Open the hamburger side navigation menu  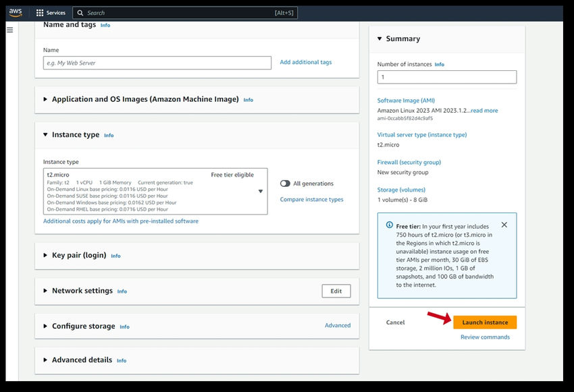pyautogui.click(x=10, y=30)
